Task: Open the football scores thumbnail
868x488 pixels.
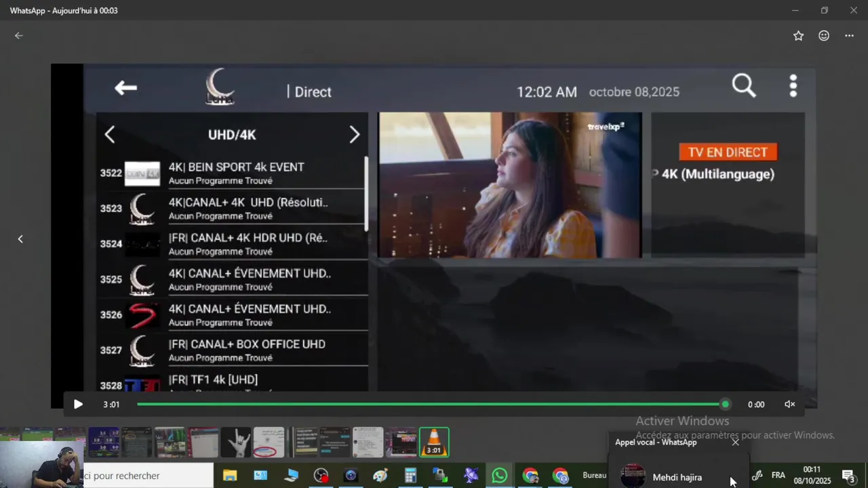Action: (x=104, y=443)
